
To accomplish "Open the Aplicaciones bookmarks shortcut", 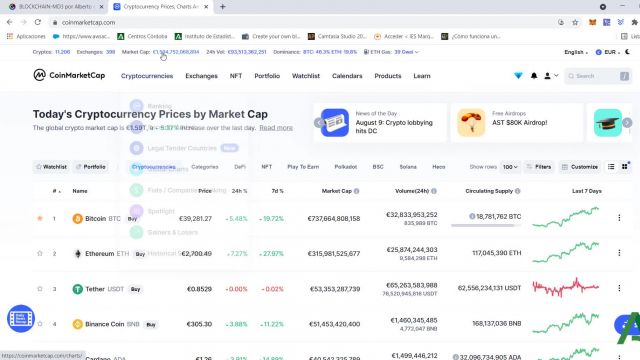I will tap(26, 36).
